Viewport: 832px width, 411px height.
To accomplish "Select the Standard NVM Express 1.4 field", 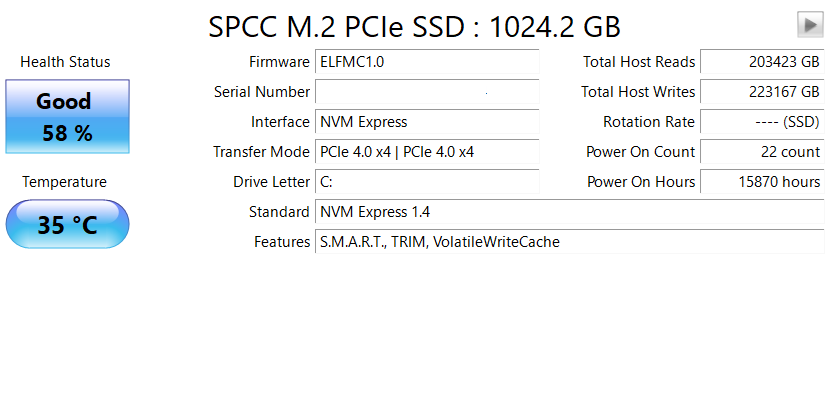I will 569,212.
